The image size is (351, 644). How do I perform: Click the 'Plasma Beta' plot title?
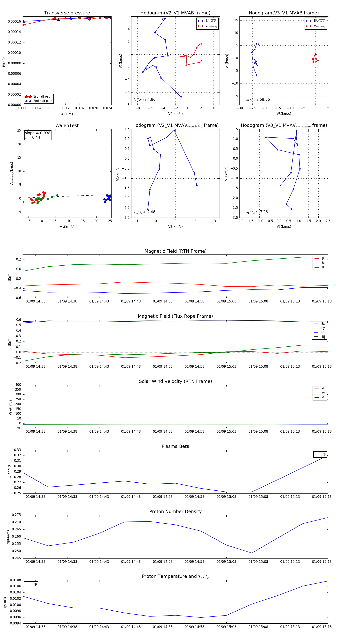pyautogui.click(x=175, y=446)
